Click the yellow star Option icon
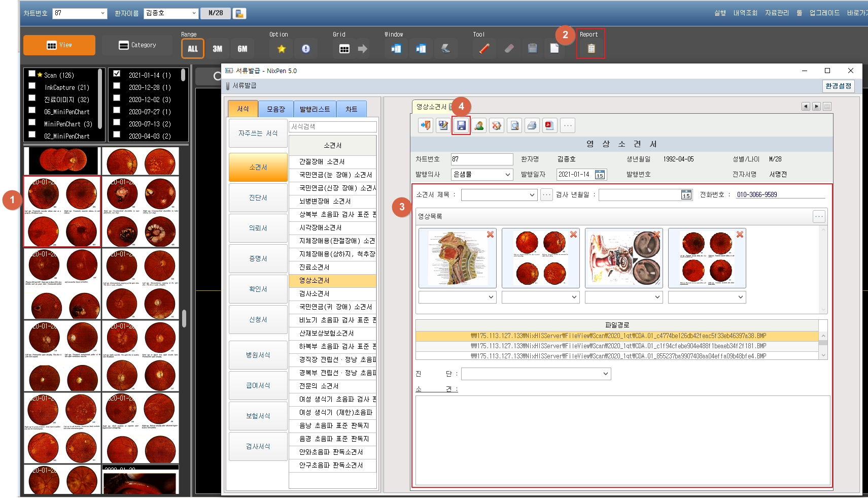868x498 pixels. pyautogui.click(x=282, y=49)
